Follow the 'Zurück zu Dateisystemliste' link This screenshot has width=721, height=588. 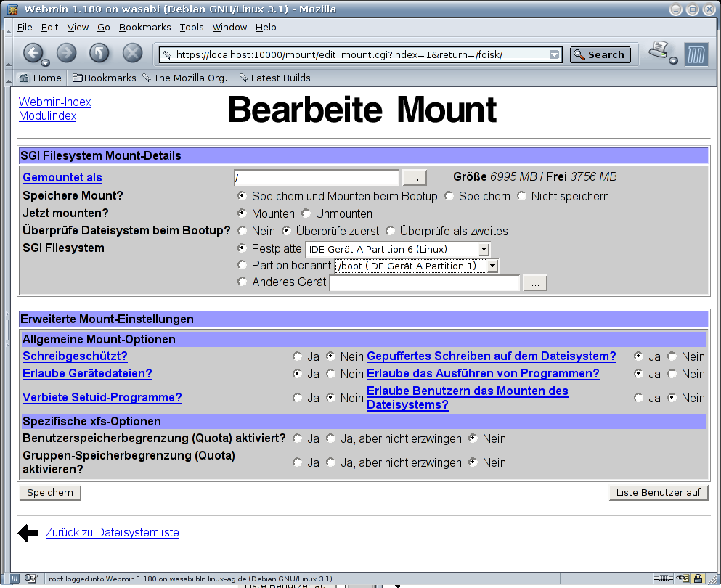[x=113, y=533]
